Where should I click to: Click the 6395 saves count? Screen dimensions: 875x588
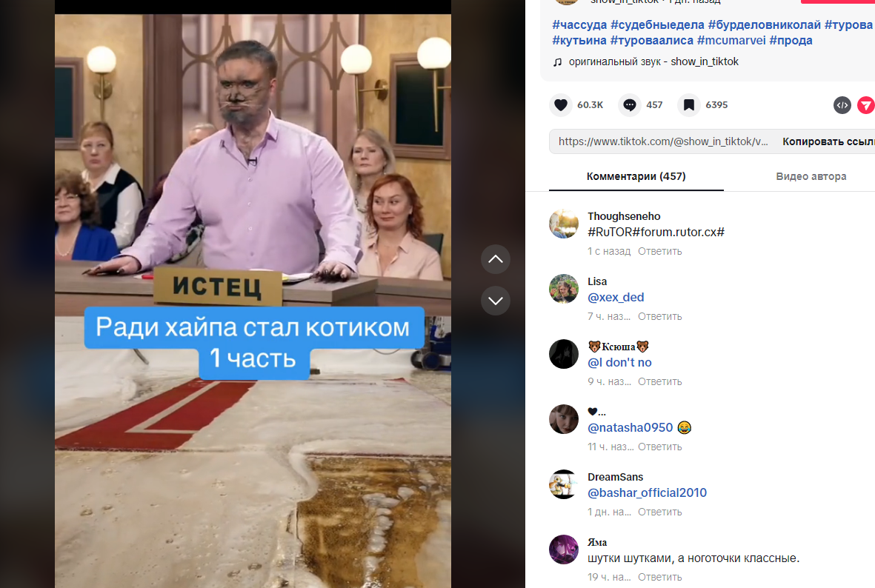click(x=716, y=105)
